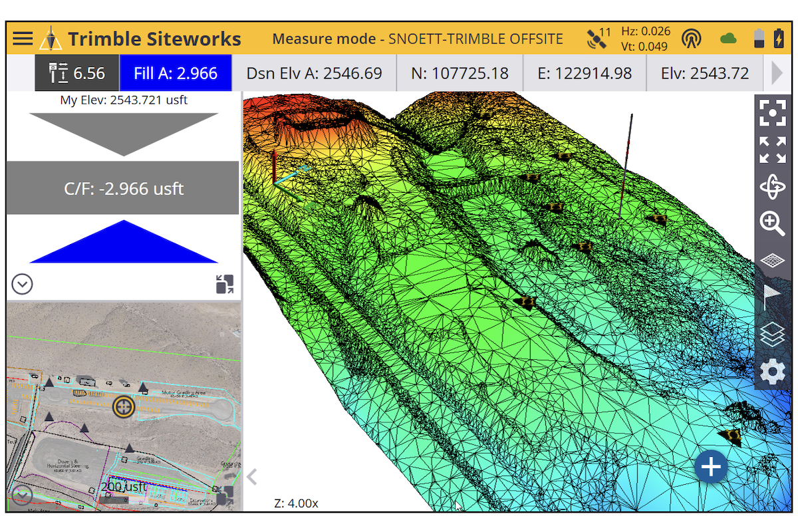Check the cloud sync status icon
Viewport: 798px width, 532px height.
pos(730,39)
